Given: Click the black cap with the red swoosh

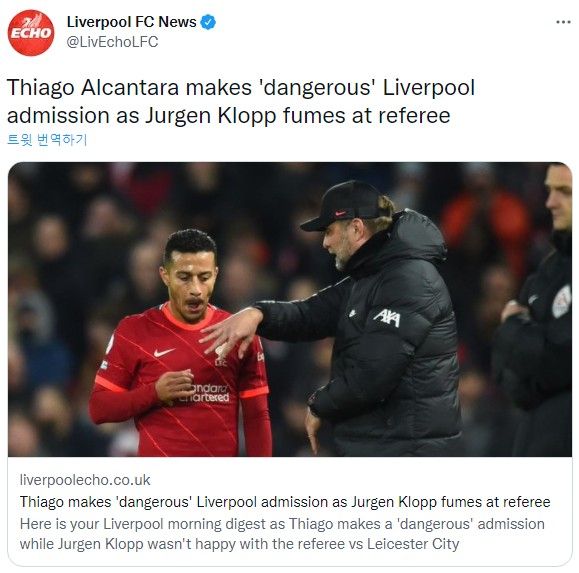Looking at the screenshot, I should [342, 205].
